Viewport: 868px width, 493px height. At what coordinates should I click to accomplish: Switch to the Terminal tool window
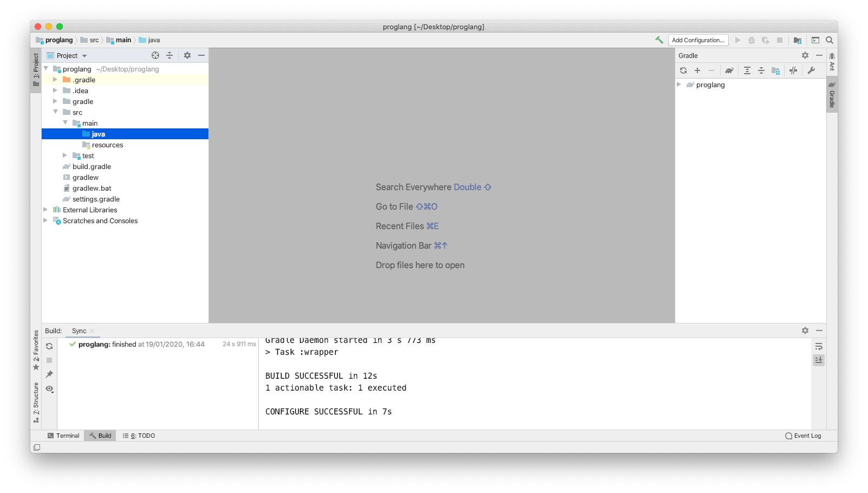(63, 435)
